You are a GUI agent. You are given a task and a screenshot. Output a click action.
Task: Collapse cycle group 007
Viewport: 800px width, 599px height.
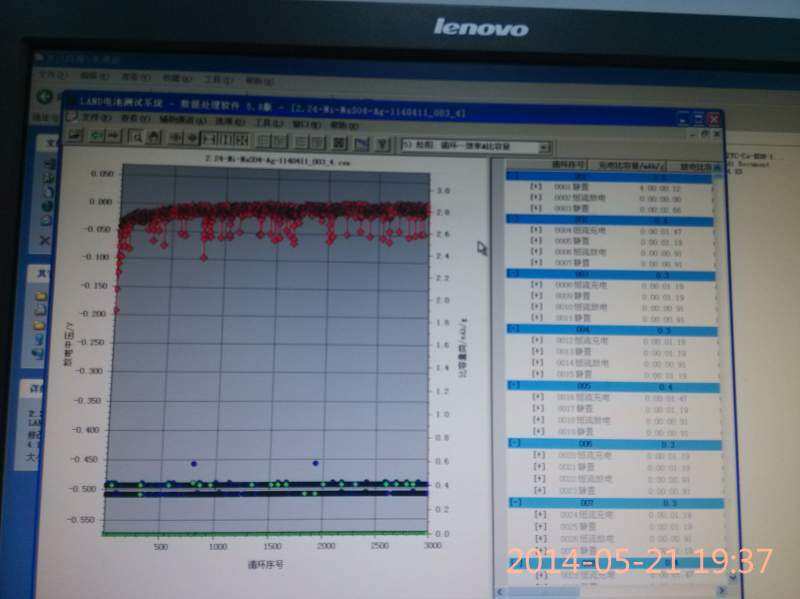click(516, 503)
